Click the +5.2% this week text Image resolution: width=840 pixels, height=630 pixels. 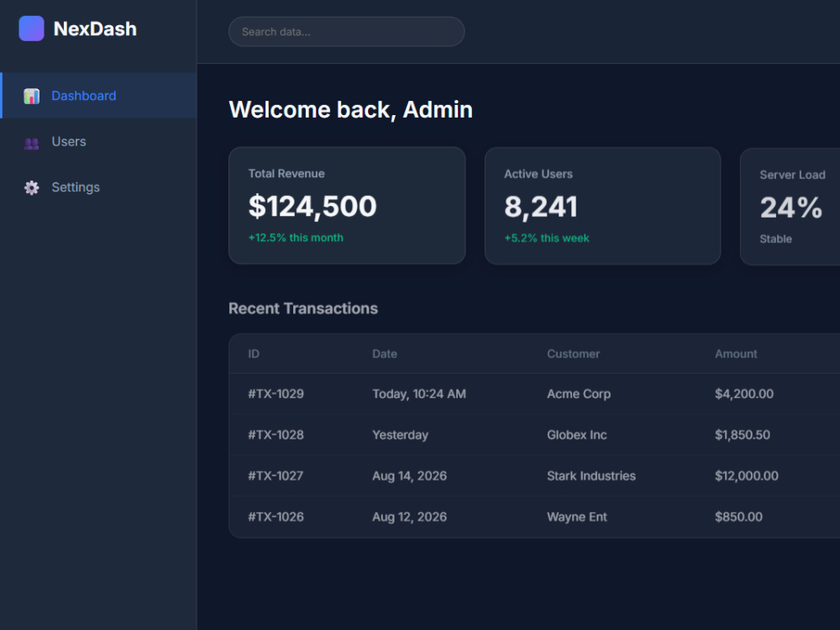pos(547,238)
